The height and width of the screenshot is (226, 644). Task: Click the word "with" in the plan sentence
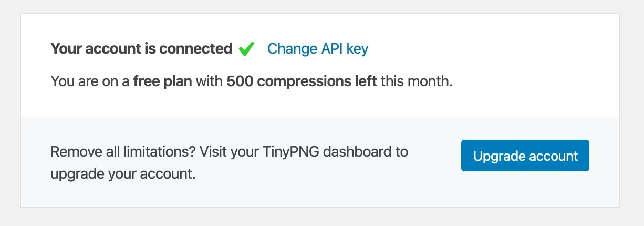pyautogui.click(x=210, y=82)
